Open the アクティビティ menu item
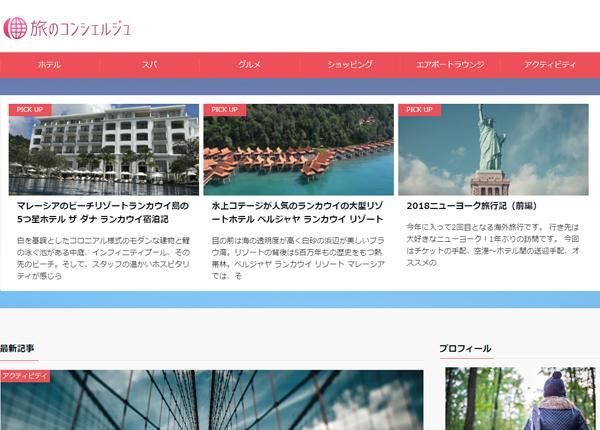Image resolution: width=600 pixels, height=430 pixels. (x=549, y=65)
